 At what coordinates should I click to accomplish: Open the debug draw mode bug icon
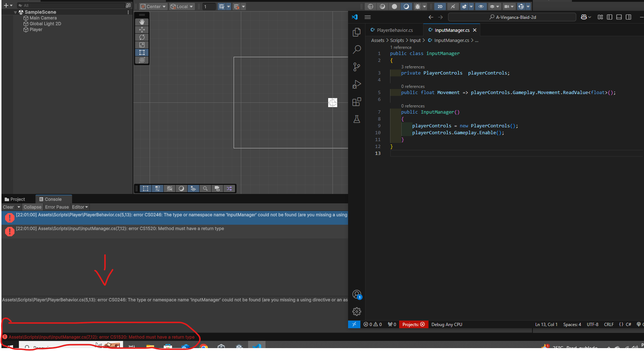pyautogui.click(x=417, y=7)
